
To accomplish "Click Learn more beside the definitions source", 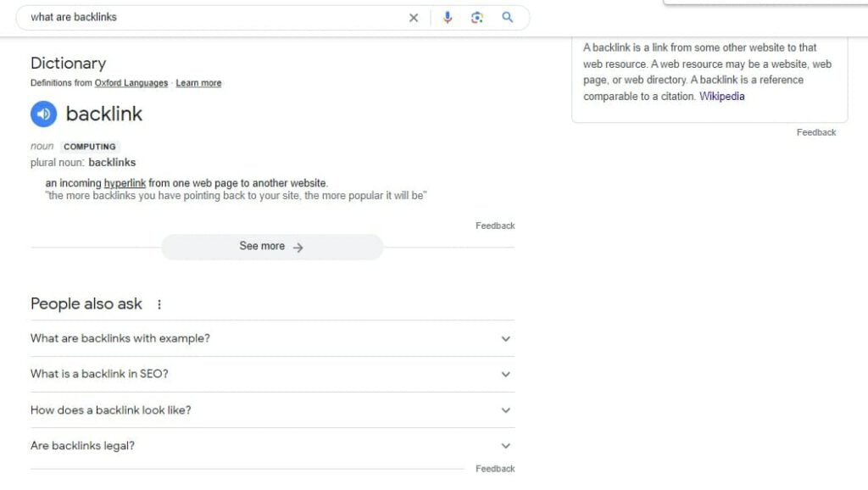I will coord(198,82).
